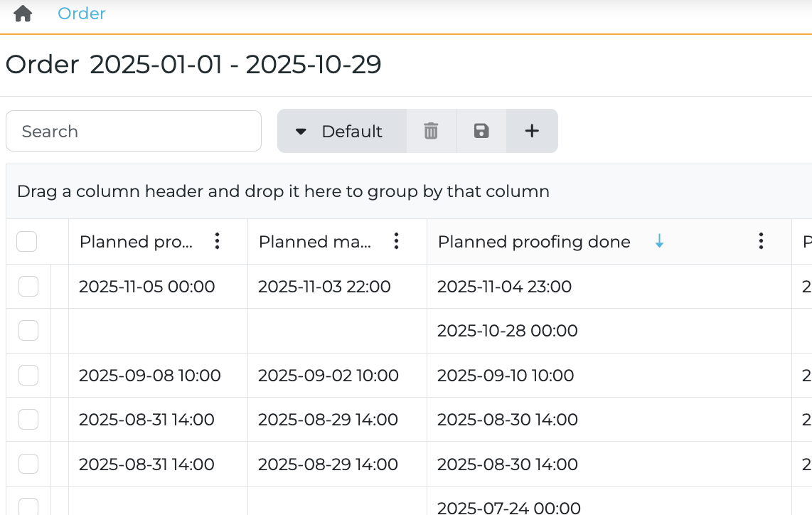Focus the Search input field
The image size is (812, 515).
click(134, 131)
